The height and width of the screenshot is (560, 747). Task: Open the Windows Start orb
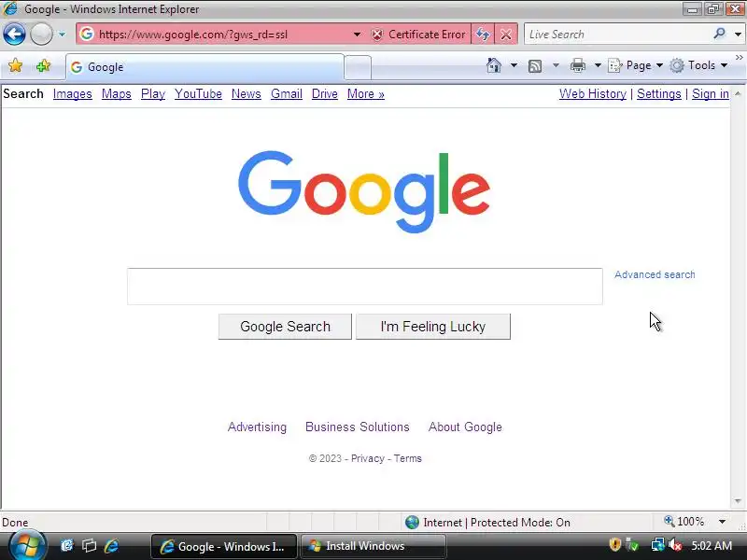[27, 546]
